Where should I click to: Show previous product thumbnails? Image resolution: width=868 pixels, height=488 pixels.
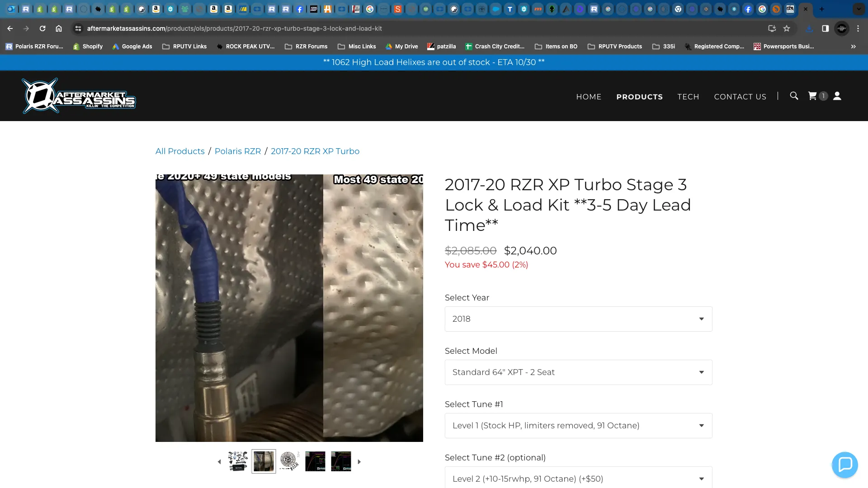click(x=219, y=462)
